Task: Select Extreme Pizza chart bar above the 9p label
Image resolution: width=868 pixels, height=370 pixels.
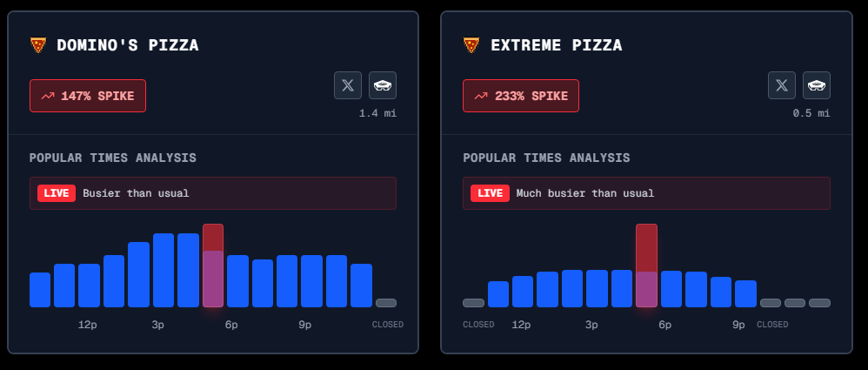Action: [x=745, y=294]
